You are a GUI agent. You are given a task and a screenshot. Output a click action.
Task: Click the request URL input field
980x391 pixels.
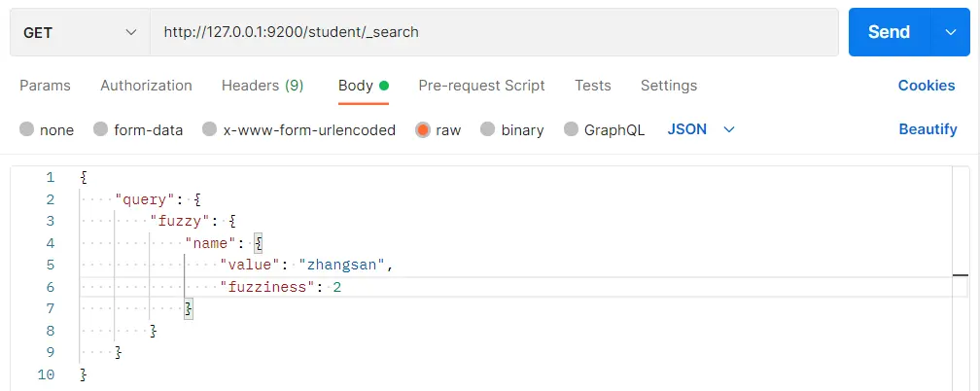pos(494,32)
